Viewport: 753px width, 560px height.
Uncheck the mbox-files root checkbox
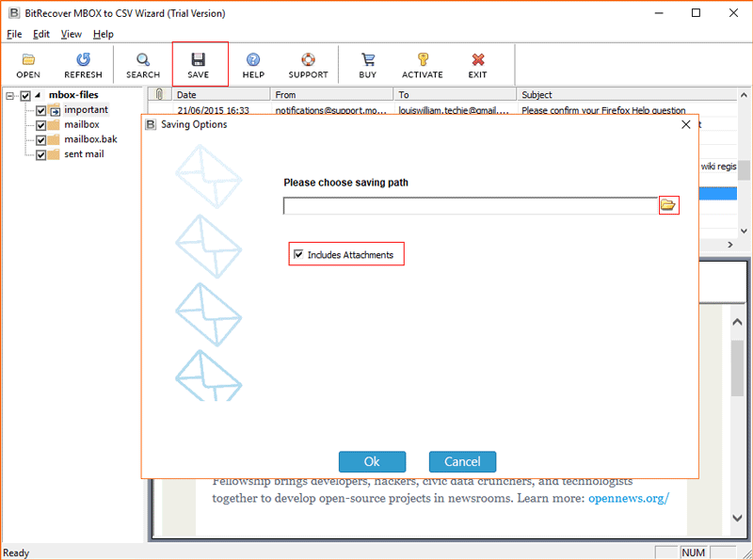[x=25, y=96]
